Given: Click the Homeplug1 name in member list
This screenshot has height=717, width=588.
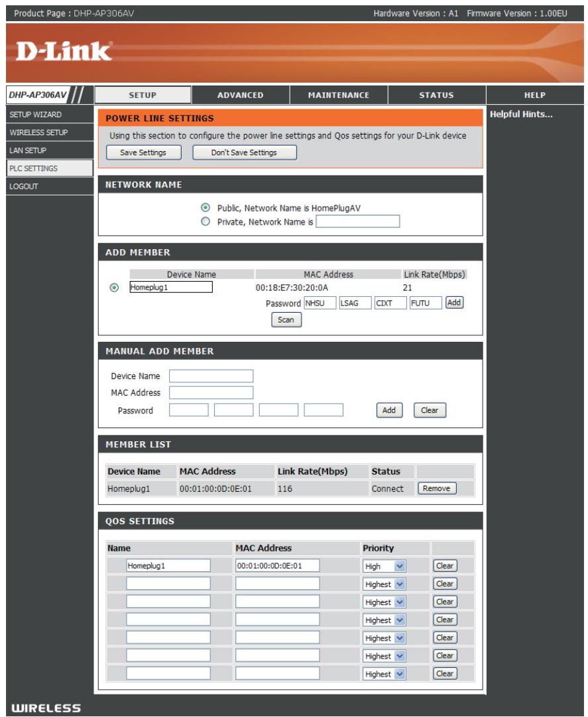Looking at the screenshot, I should coord(129,489).
